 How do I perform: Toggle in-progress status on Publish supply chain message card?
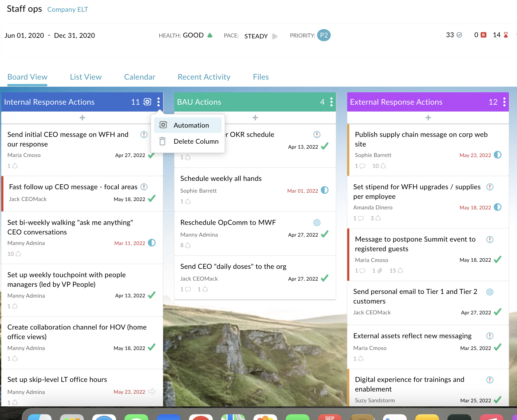[497, 155]
